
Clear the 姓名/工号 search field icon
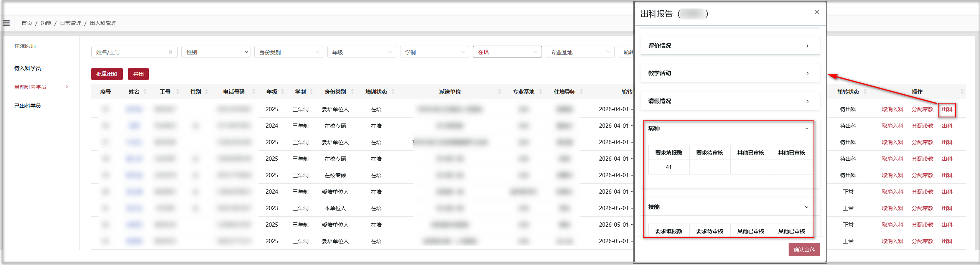(x=171, y=52)
